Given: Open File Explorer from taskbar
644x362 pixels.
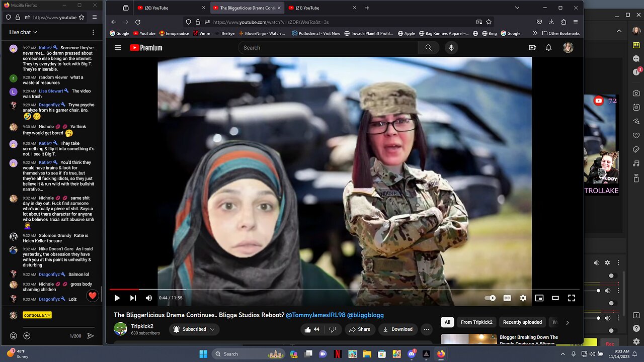Looking at the screenshot, I should pyautogui.click(x=367, y=354).
